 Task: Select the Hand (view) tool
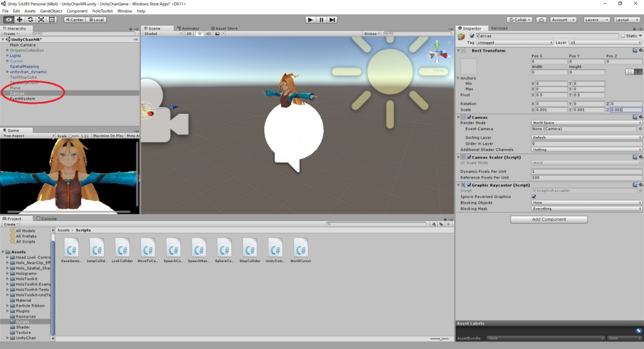9,19
